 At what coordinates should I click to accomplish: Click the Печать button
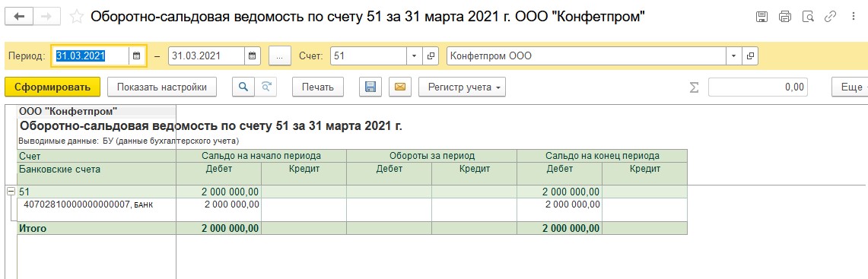[x=318, y=87]
